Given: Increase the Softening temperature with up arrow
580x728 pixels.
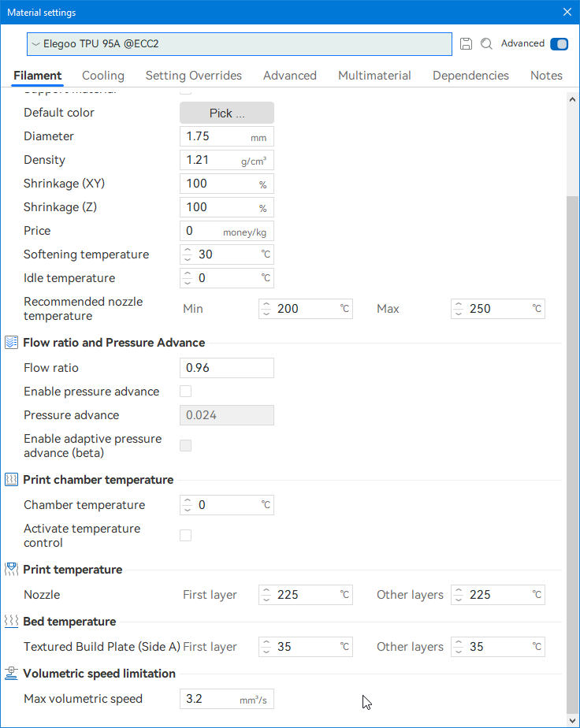Looking at the screenshot, I should [188, 251].
